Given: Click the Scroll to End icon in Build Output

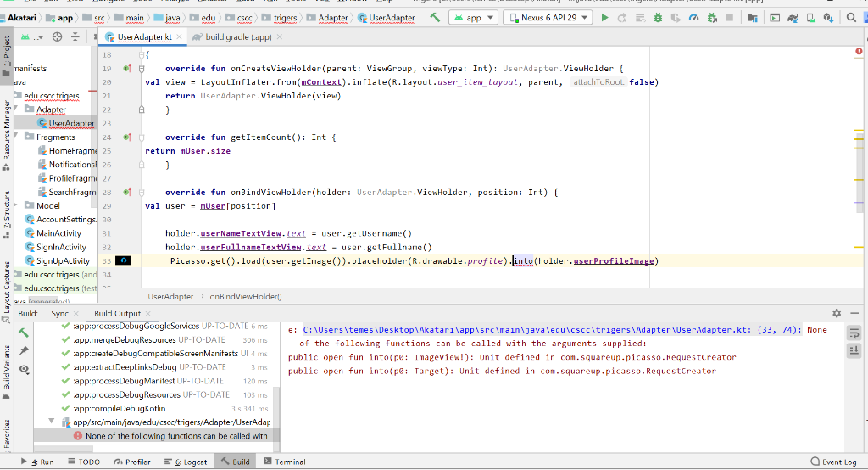Looking at the screenshot, I should click(x=854, y=350).
